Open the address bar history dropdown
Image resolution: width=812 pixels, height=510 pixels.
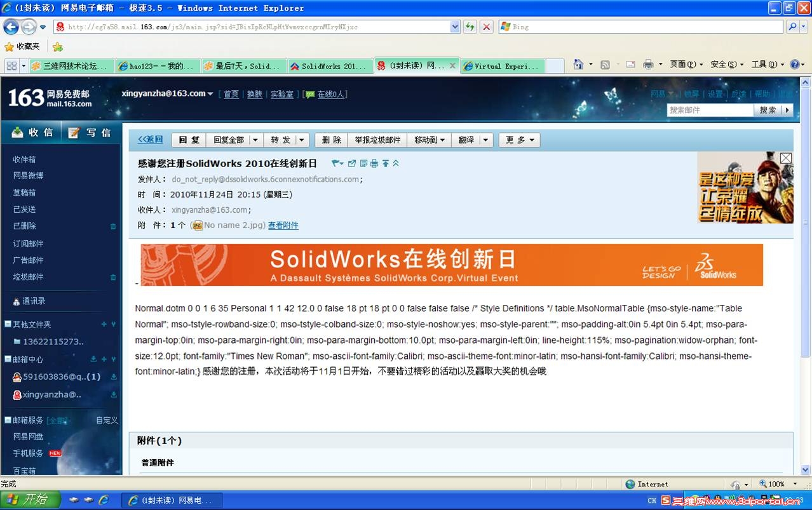pyautogui.click(x=455, y=27)
